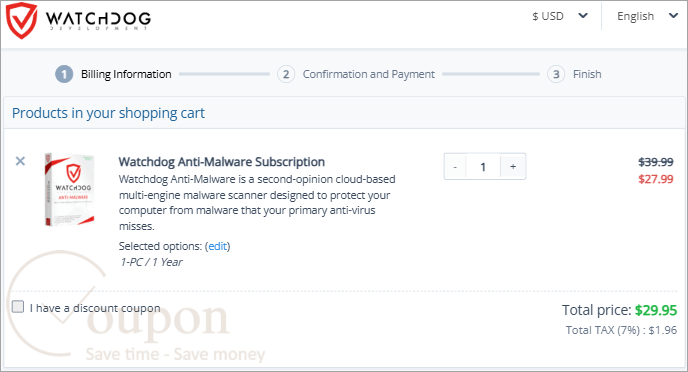Click 'Watchdog Anti-Malware Subscription' title
688x372 pixels.
pyautogui.click(x=222, y=162)
